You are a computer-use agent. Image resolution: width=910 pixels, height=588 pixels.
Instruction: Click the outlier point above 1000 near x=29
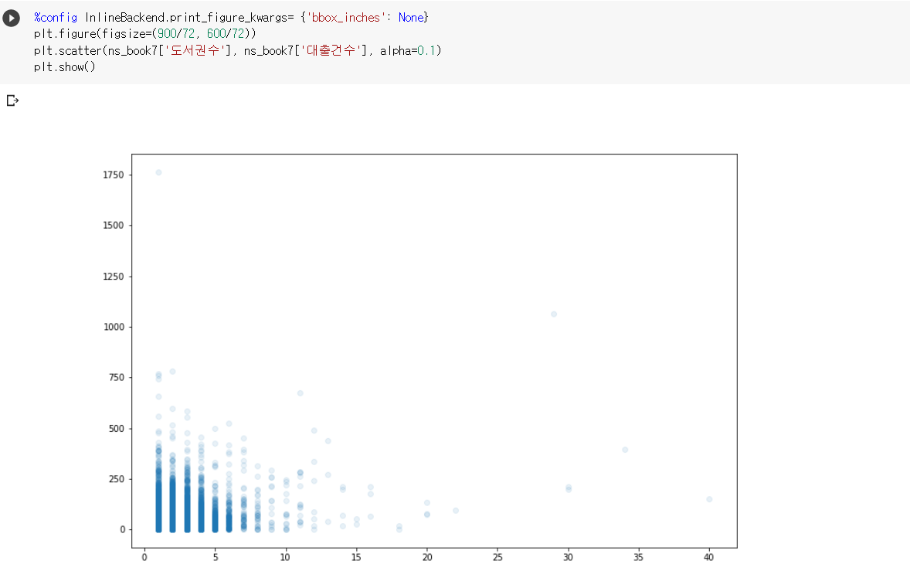click(554, 314)
